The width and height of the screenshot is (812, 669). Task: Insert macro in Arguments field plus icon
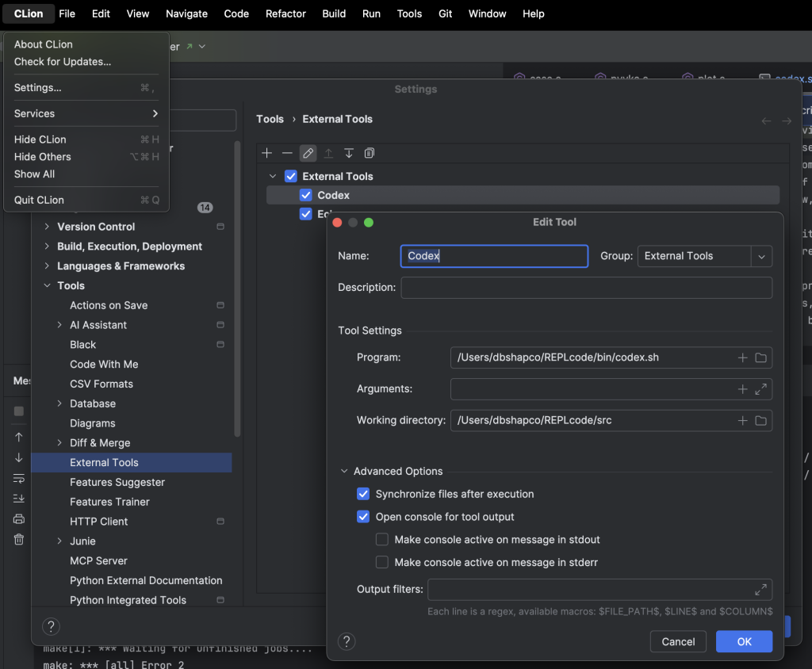point(743,389)
